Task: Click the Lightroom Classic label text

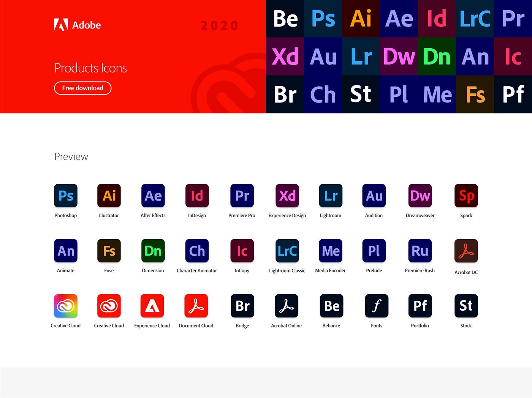Action: click(287, 271)
